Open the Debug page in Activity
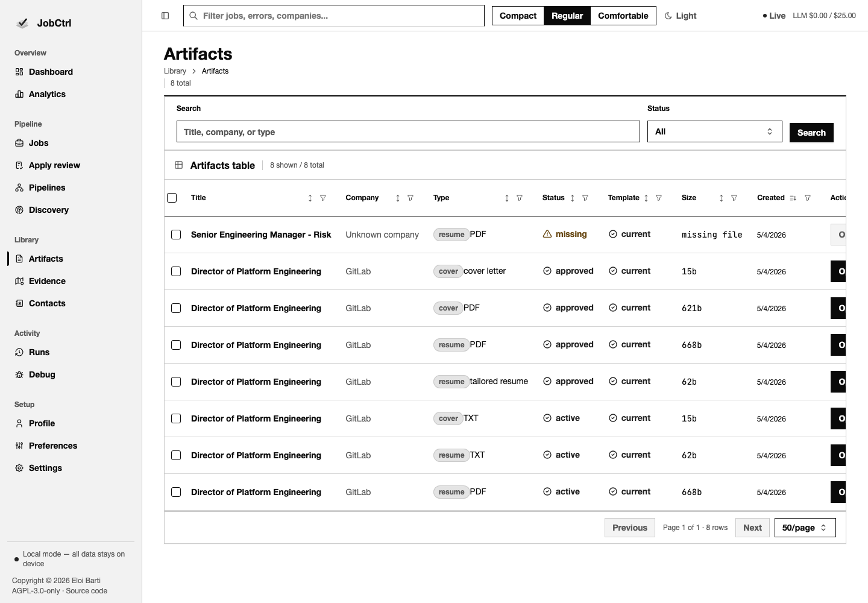Viewport: 868px width, 603px height. pos(42,374)
